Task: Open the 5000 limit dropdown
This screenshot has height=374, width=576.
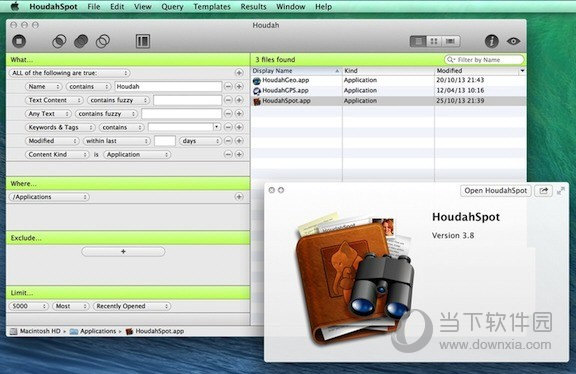Action: click(28, 306)
